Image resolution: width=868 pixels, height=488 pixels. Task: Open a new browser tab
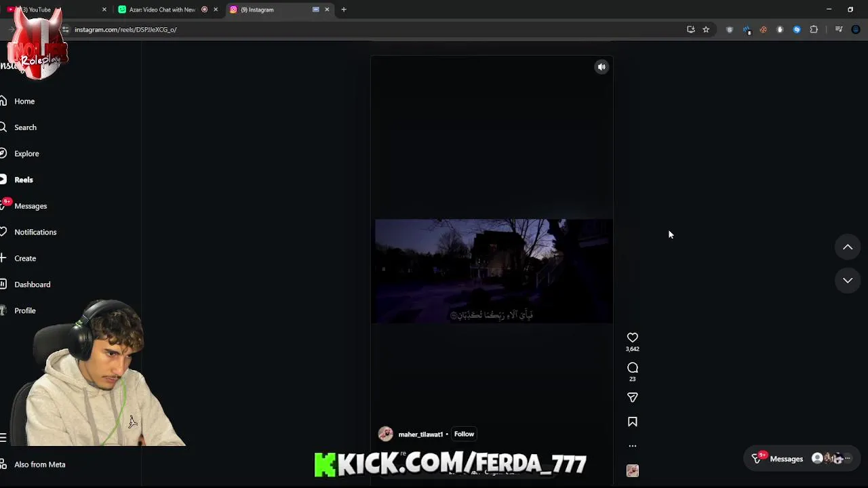344,9
